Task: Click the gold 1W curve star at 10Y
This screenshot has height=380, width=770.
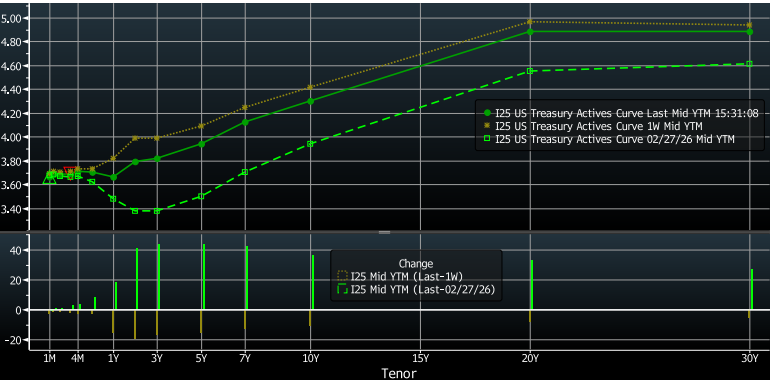Action: 310,87
